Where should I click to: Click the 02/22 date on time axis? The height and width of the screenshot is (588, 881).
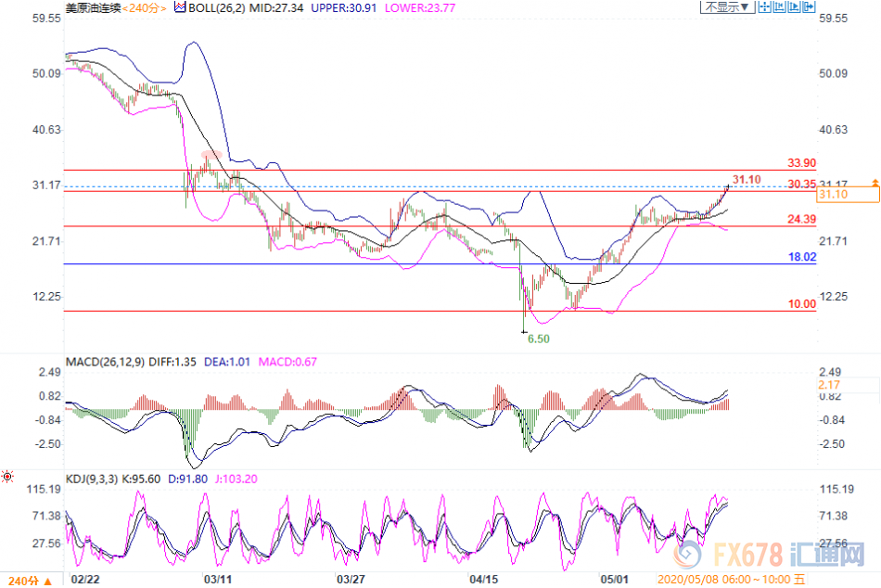(x=84, y=579)
